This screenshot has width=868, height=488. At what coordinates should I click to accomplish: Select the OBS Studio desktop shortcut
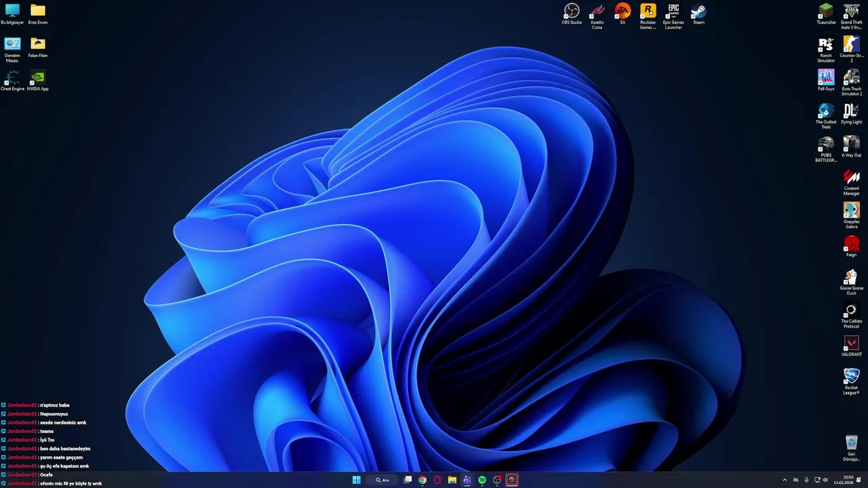coord(572,14)
